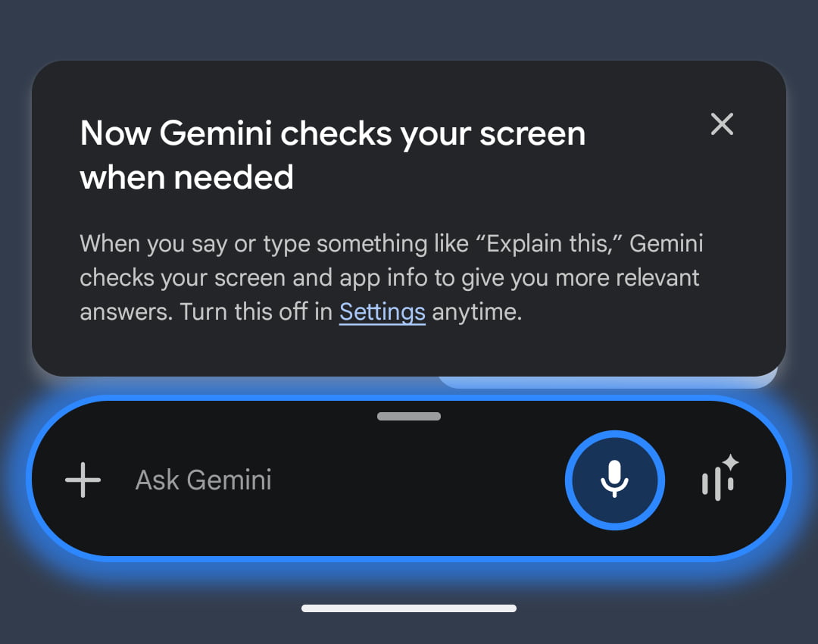
Task: Tap the dimmed background above the notification
Action: (x=409, y=30)
